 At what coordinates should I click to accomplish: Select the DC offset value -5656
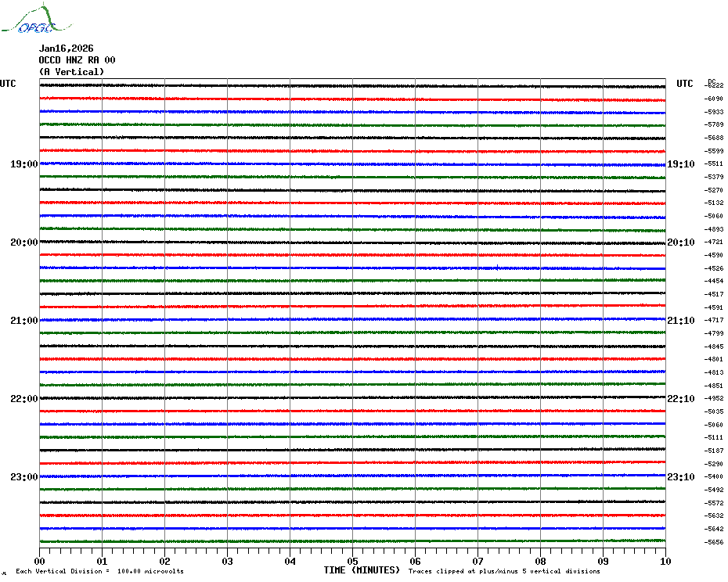[714, 542]
